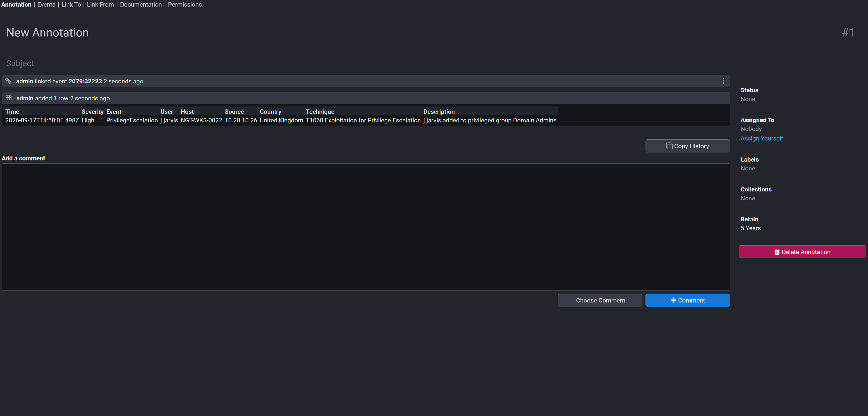
Task: Click the PrivilegeEscalation event cell
Action: pos(132,120)
